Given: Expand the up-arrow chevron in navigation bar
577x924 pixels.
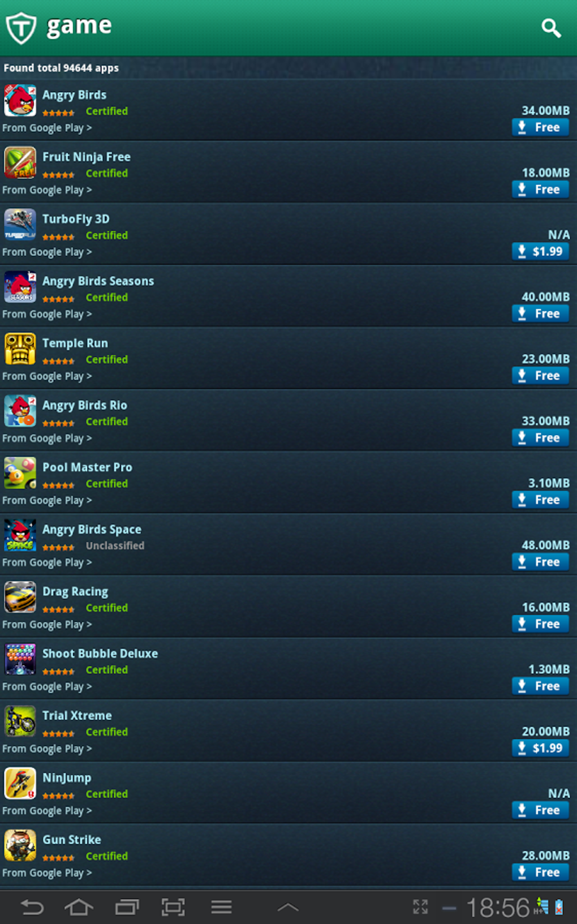Looking at the screenshot, I should [288, 908].
